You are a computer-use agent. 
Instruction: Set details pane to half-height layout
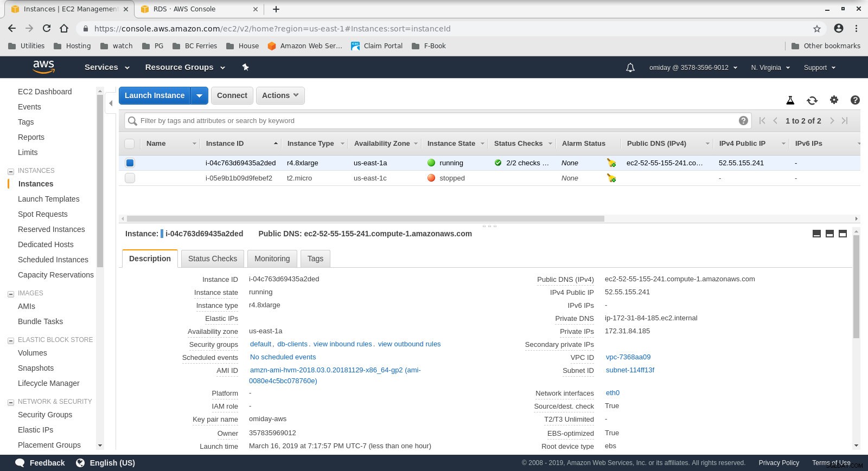coord(829,234)
